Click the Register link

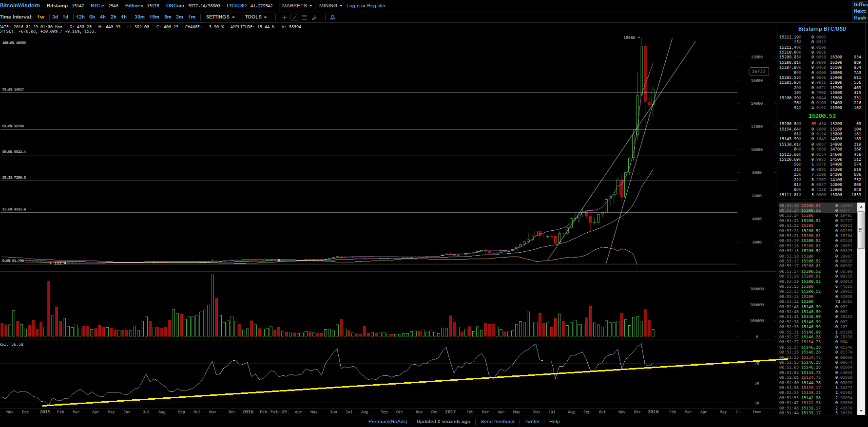pos(376,6)
